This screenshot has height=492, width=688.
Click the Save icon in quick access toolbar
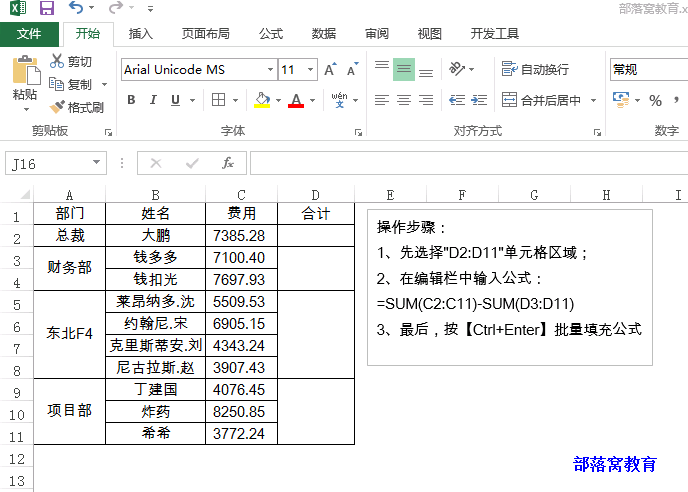point(47,8)
